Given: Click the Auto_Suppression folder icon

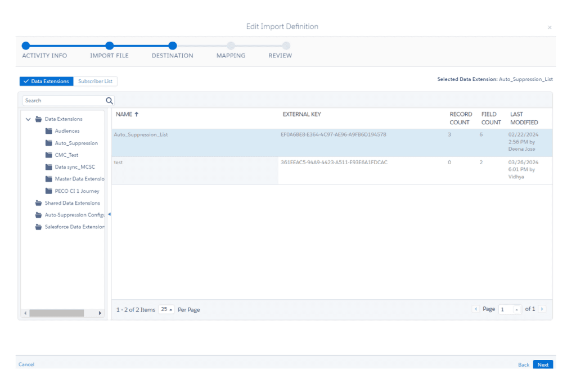Looking at the screenshot, I should point(48,143).
